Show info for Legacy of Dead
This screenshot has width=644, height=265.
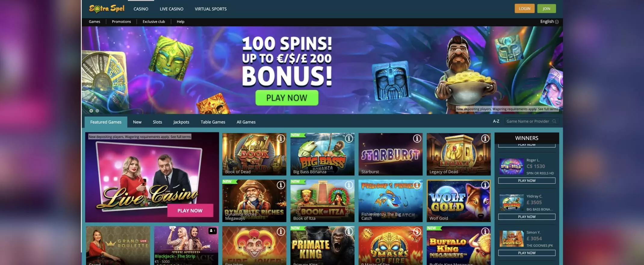point(485,139)
